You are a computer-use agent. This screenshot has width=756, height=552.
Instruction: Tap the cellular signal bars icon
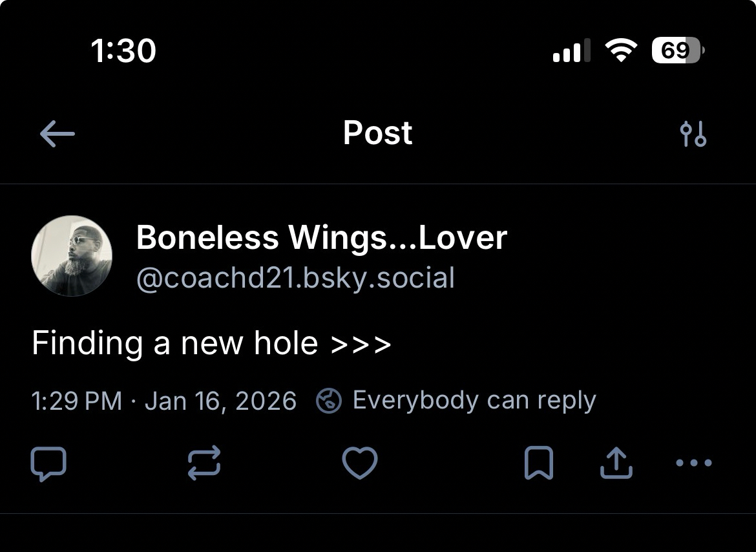click(571, 51)
